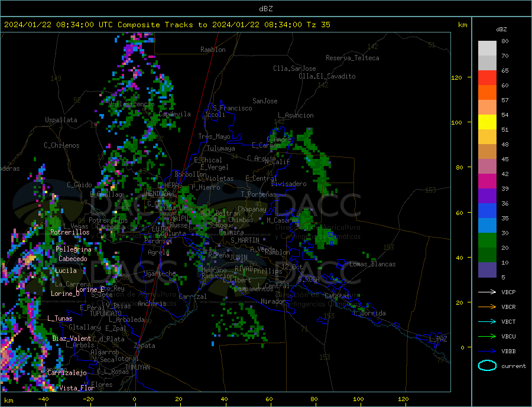Viewport: 532px width, 407px height.
Task: Click the Lomas_Blancas map label
Action: [x=372, y=264]
